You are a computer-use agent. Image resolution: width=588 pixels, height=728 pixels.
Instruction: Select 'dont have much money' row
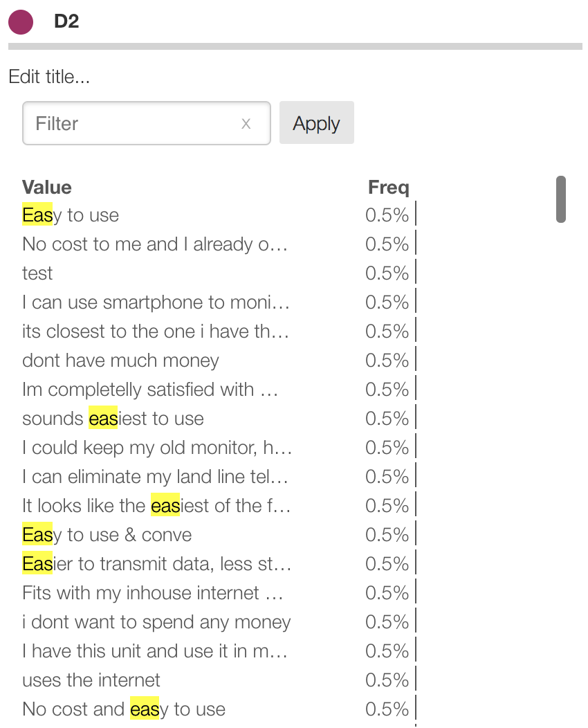click(x=120, y=361)
